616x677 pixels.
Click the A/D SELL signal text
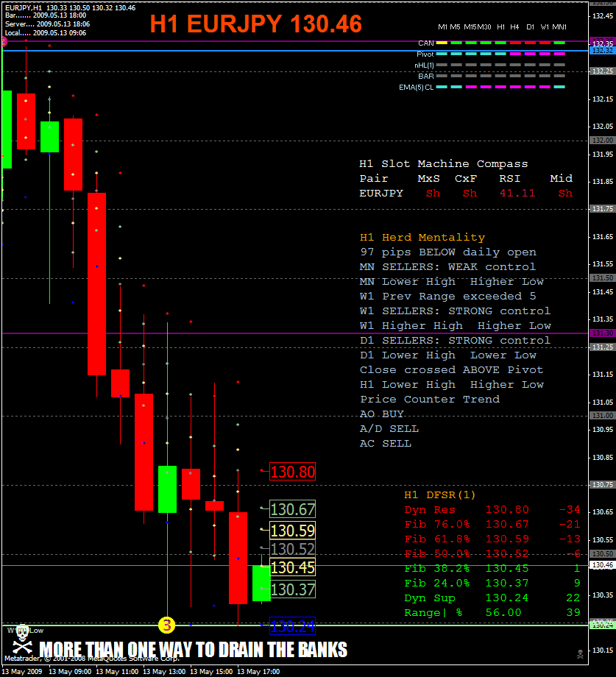click(389, 428)
